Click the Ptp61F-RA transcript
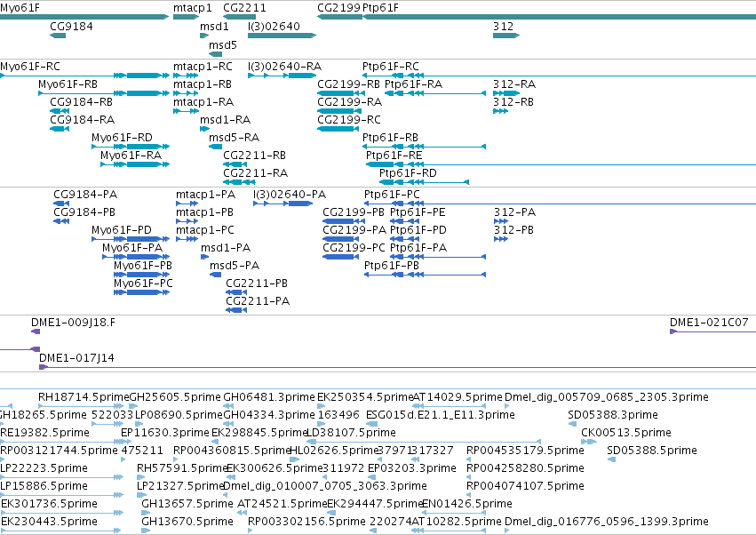Screen dimensions: 756x535 click(x=435, y=93)
